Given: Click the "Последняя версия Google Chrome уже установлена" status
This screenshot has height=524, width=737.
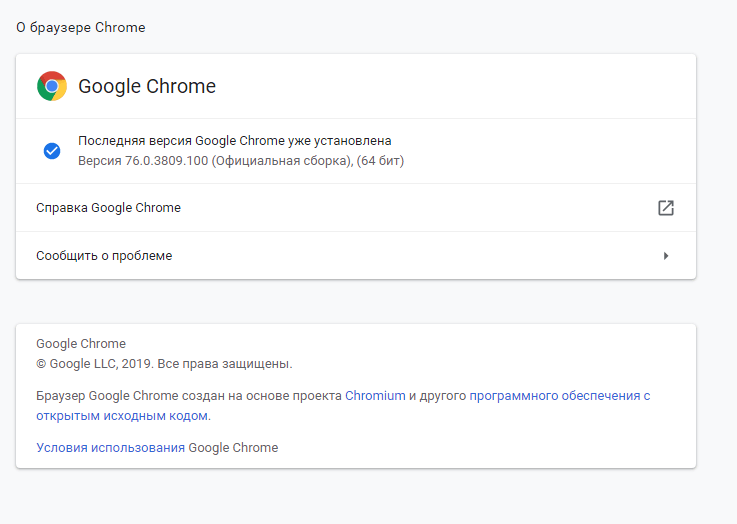Looking at the screenshot, I should pos(235,141).
